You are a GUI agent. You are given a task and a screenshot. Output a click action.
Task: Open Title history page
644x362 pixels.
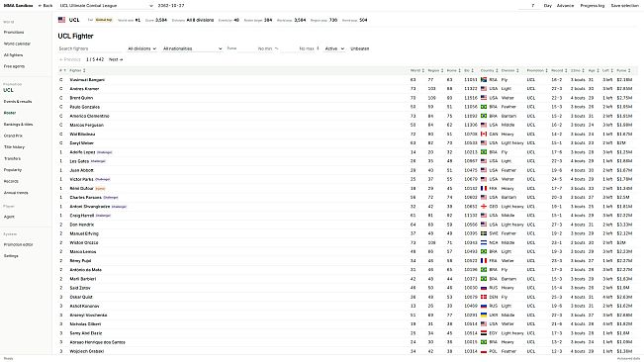[15, 147]
